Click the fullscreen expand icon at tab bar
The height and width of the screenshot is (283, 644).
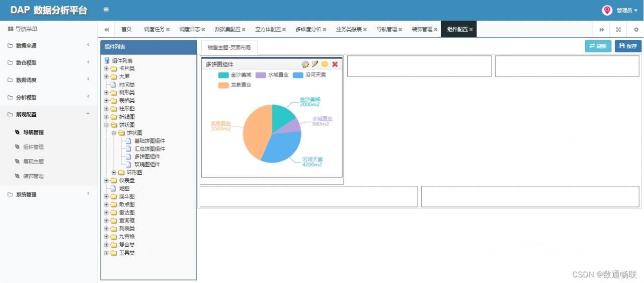point(618,30)
